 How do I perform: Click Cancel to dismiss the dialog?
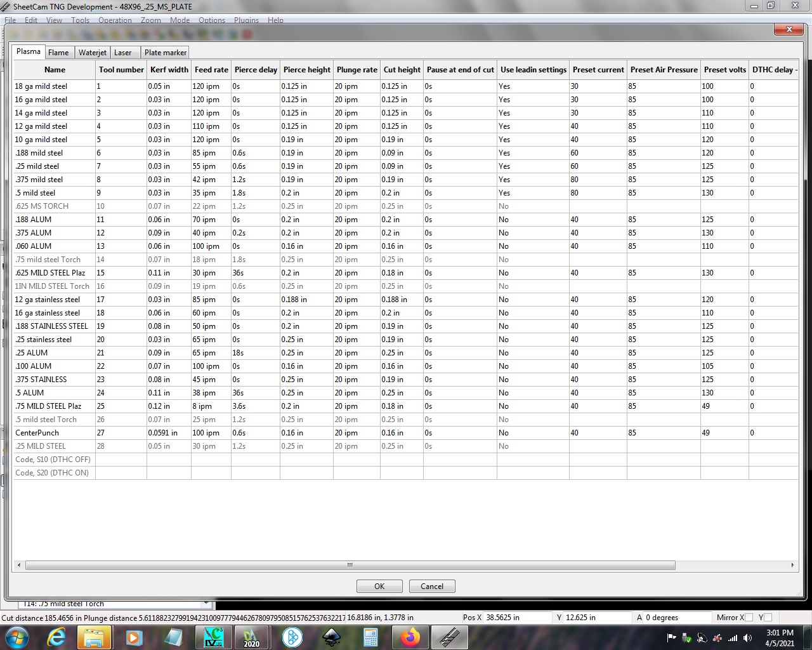click(x=432, y=587)
